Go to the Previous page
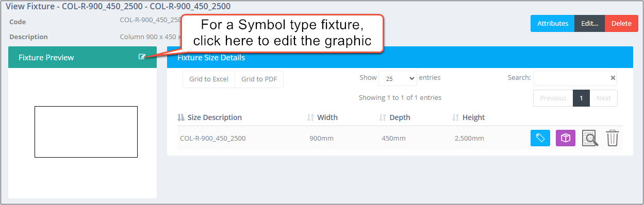The image size is (644, 205). (553, 98)
